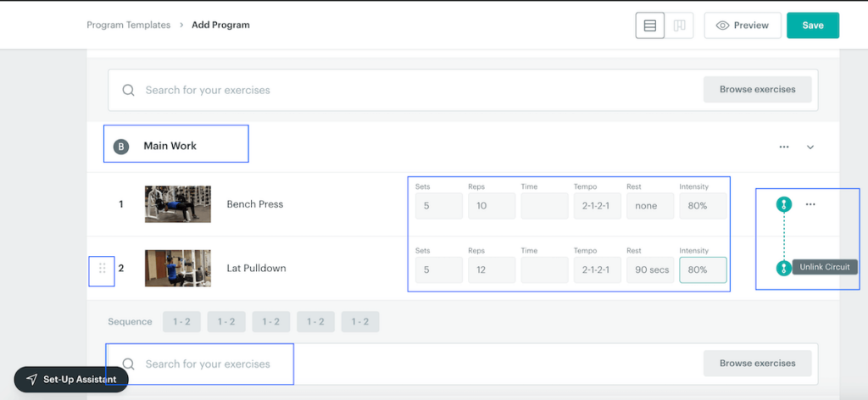Image resolution: width=868 pixels, height=400 pixels.
Task: Open the Set-Up Assistant
Action: 71,379
